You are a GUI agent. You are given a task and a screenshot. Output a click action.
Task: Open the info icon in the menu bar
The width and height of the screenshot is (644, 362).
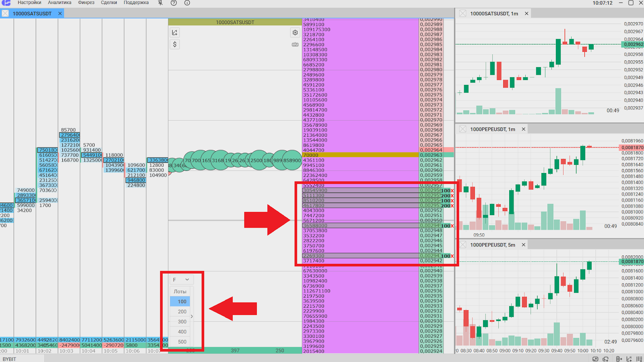point(187,3)
